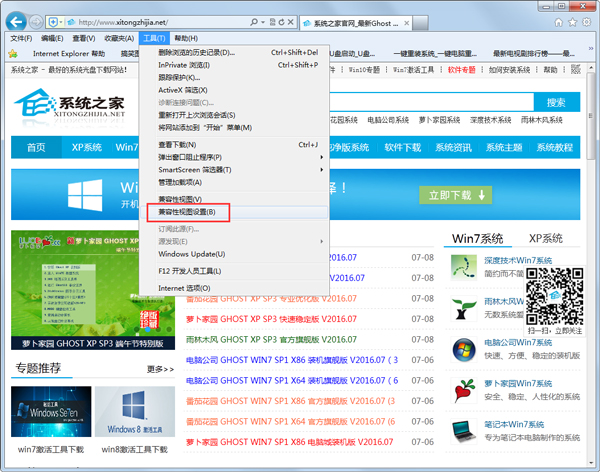Viewport: 600px width, 472px height.
Task: Click the 更多>> link under 专题推荐
Action: pyautogui.click(x=161, y=369)
